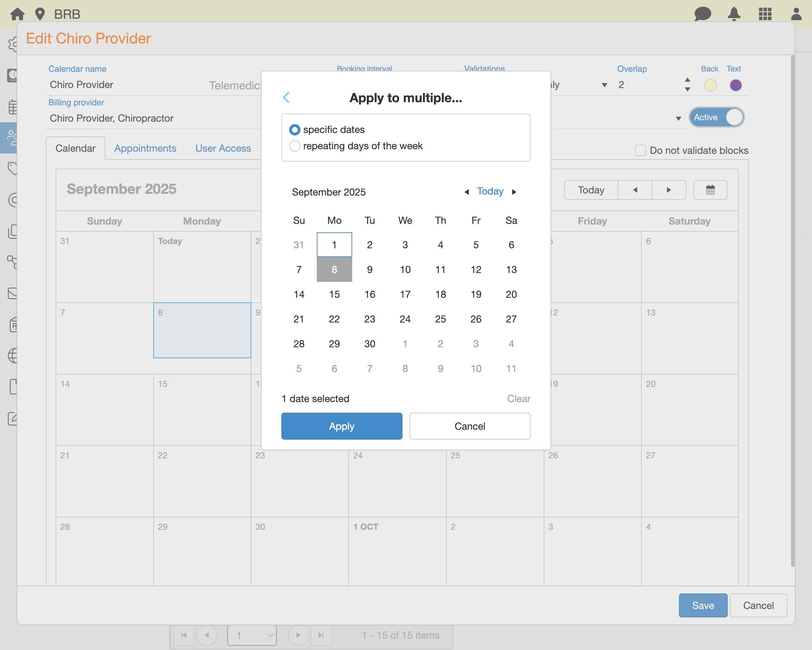The width and height of the screenshot is (812, 650).
Task: Expand the Billing provider dropdown arrow
Action: 678,118
